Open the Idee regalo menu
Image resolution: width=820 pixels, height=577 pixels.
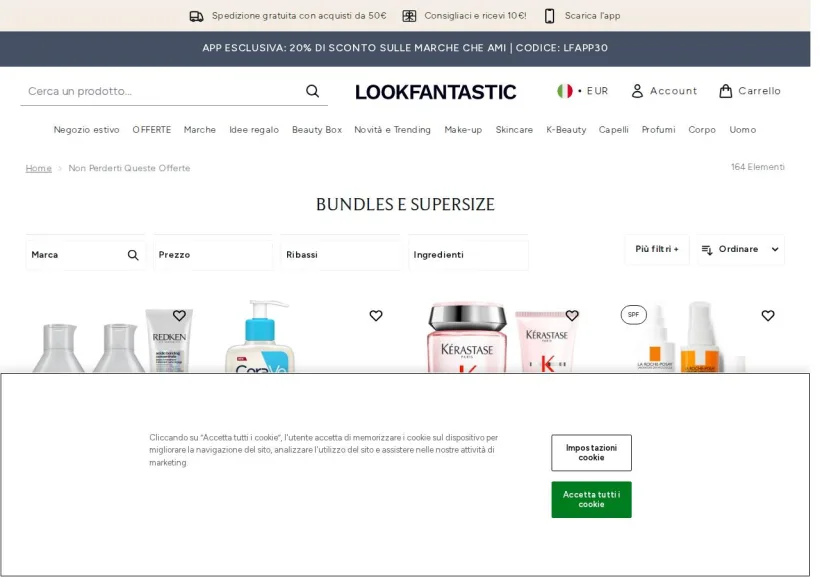(x=254, y=130)
